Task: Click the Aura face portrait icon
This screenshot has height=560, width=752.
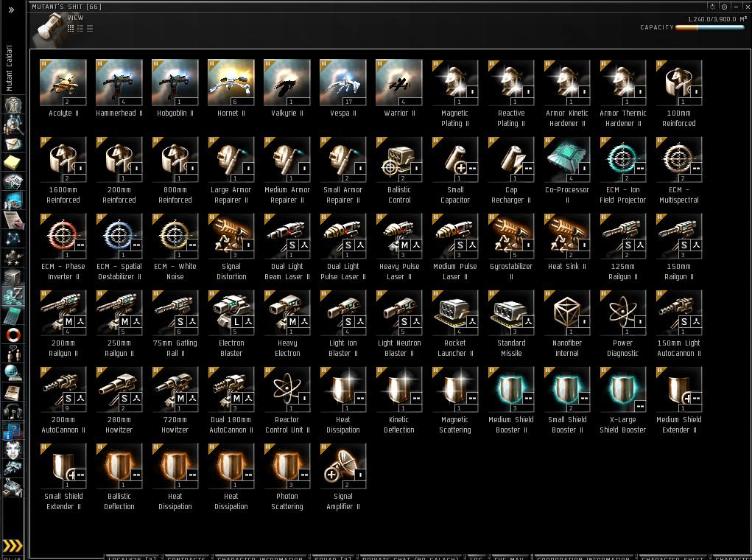Action: [13, 449]
